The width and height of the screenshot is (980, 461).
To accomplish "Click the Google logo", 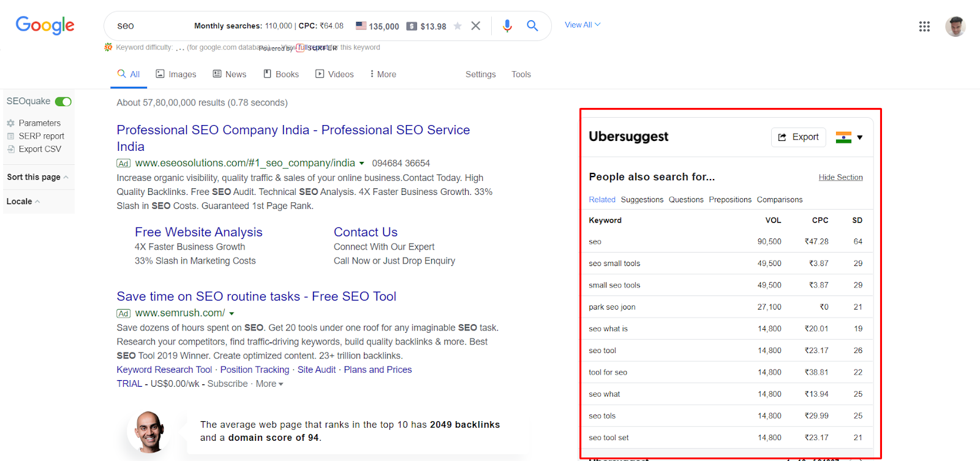I will click(45, 26).
